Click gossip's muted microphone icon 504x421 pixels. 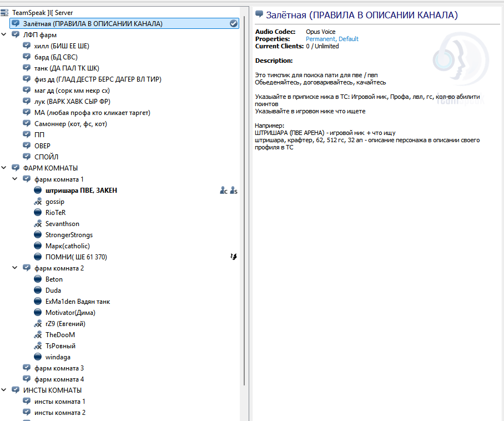38,202
